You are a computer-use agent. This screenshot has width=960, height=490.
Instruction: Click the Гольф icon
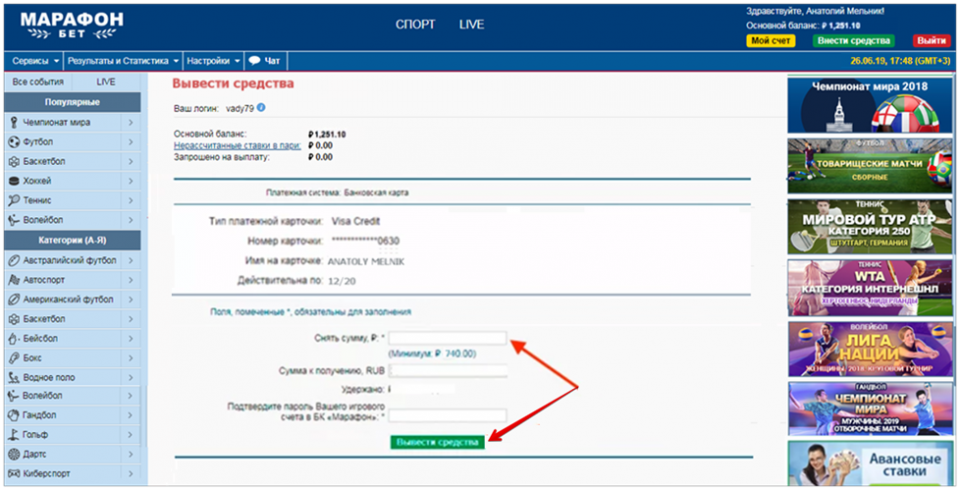pyautogui.click(x=14, y=435)
